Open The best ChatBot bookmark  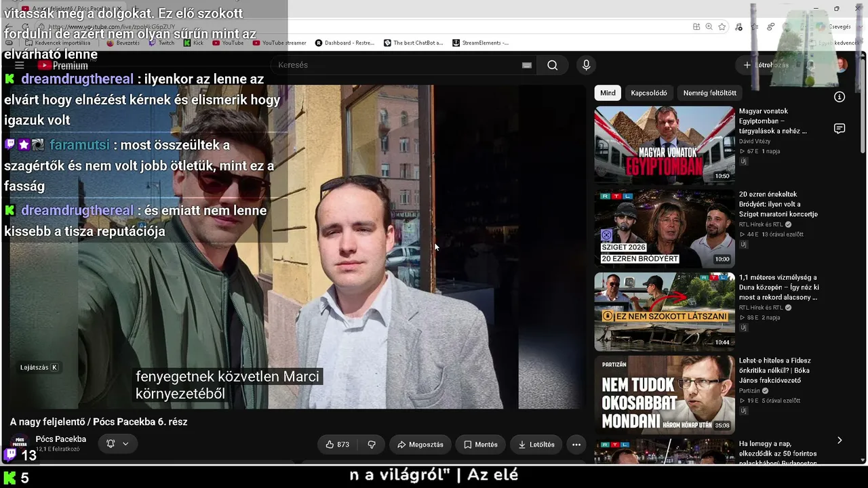[x=414, y=43]
